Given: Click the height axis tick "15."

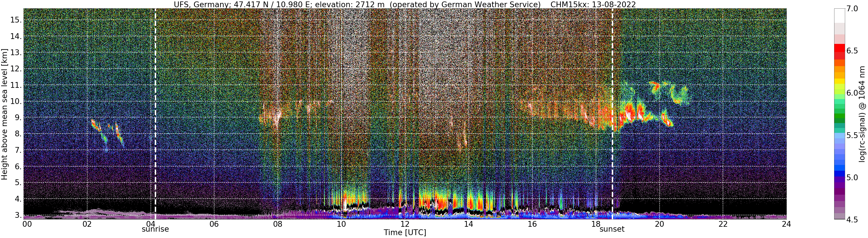Looking at the screenshot, I should coord(16,20).
